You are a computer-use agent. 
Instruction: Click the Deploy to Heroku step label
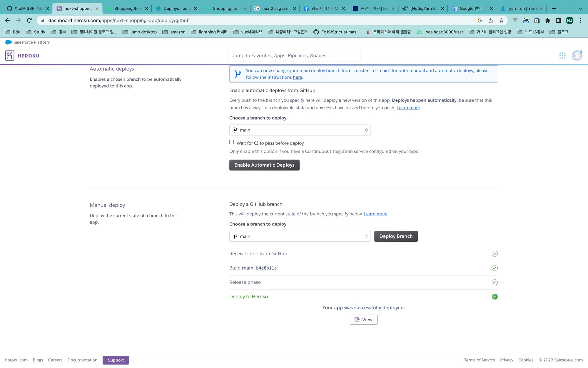click(x=248, y=296)
